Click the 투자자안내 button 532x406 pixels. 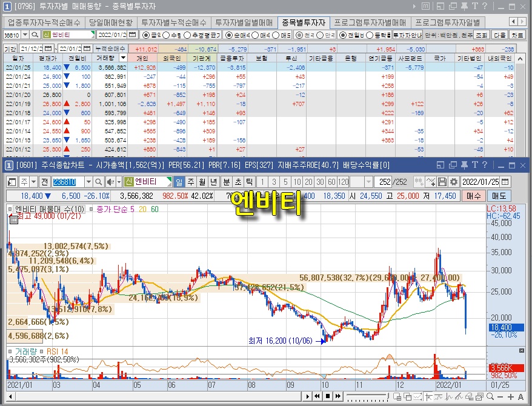pos(407,35)
